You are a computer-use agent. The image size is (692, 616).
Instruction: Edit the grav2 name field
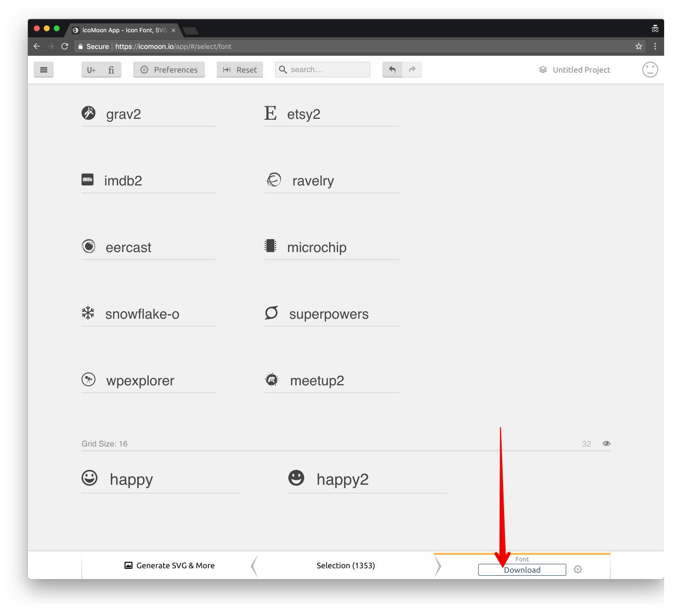(160, 114)
